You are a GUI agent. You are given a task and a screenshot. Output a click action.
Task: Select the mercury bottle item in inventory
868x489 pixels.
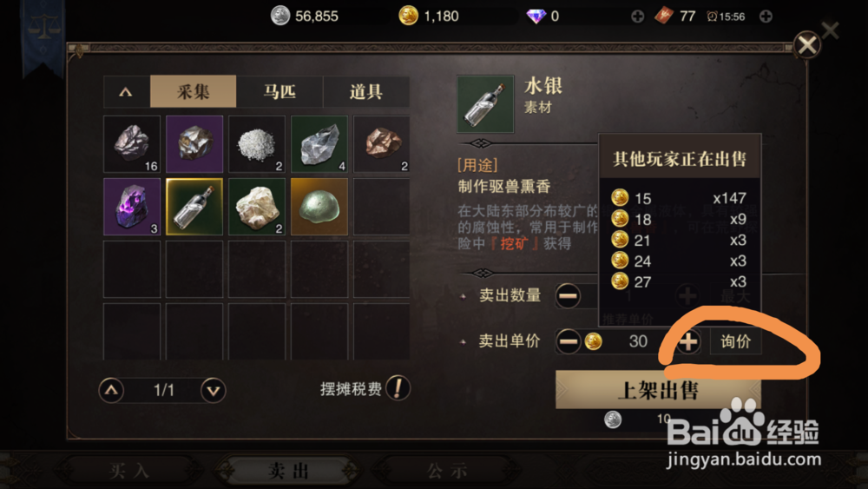tap(194, 207)
